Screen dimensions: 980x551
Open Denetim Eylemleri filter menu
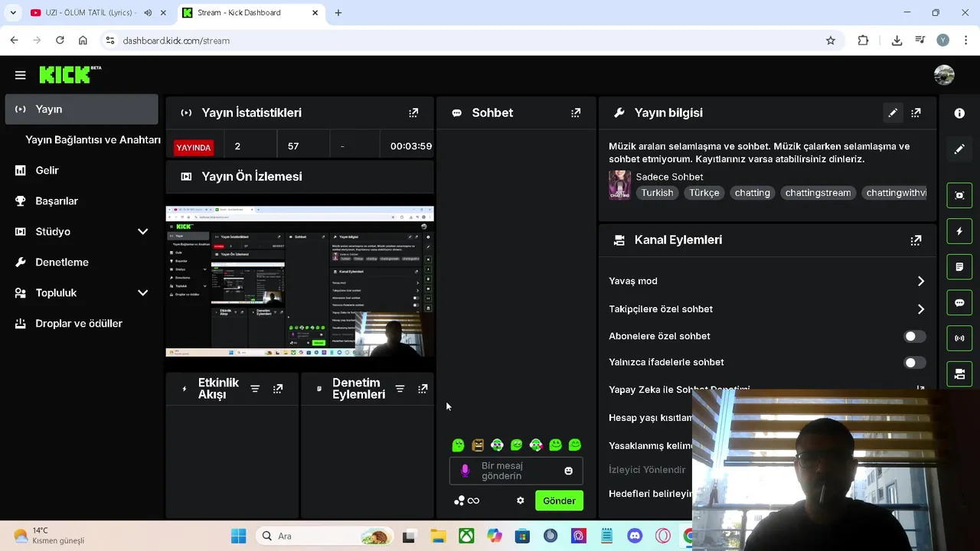(400, 389)
